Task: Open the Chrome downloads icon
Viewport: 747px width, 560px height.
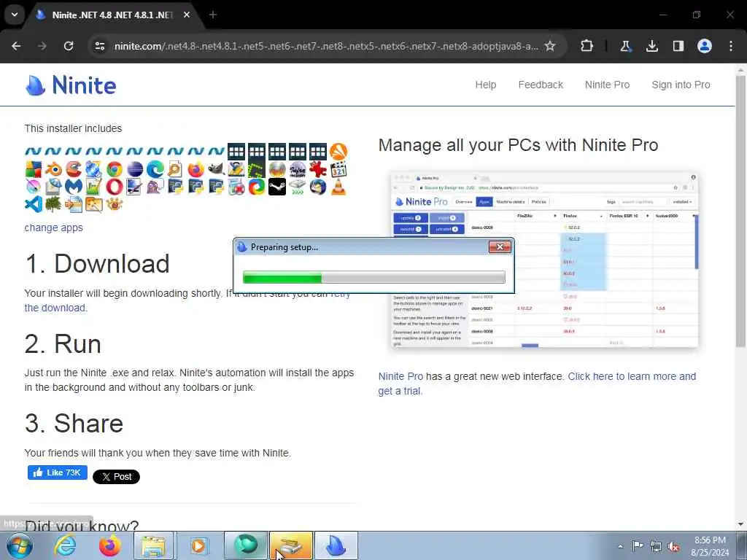Action: pyautogui.click(x=652, y=46)
